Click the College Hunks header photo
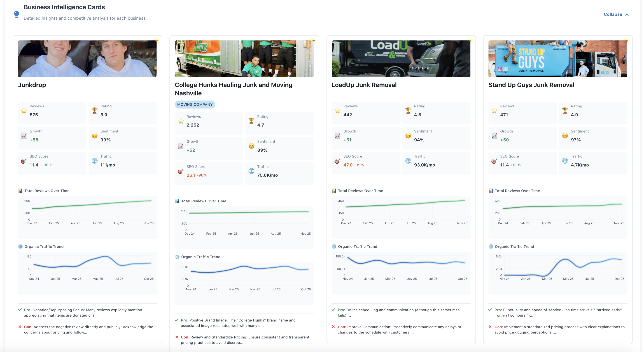 click(x=244, y=58)
